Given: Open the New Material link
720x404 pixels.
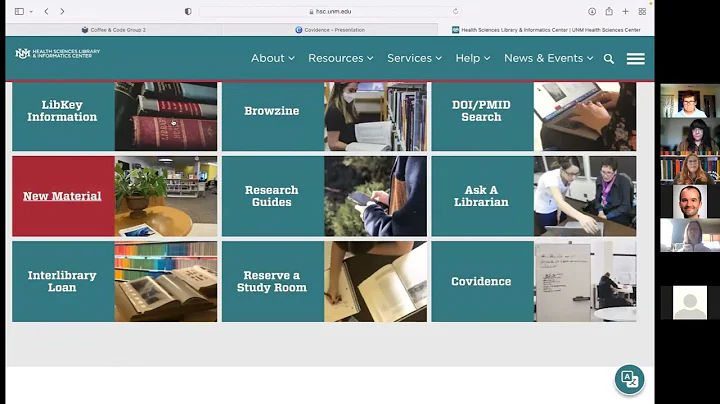Looking at the screenshot, I should coord(62,196).
